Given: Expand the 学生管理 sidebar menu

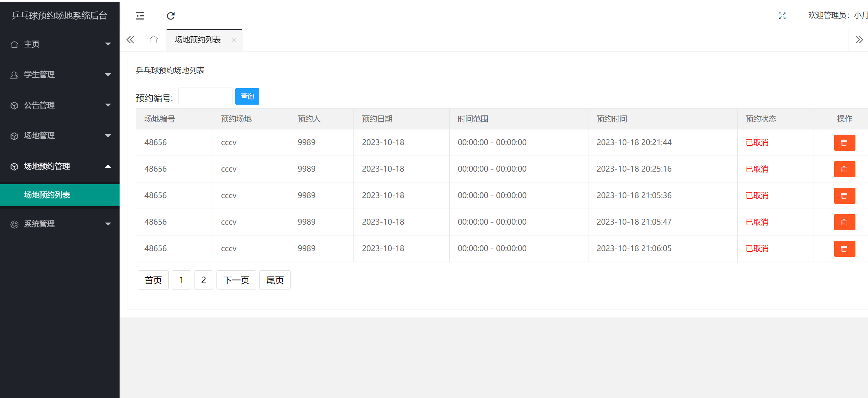Looking at the screenshot, I should click(60, 75).
